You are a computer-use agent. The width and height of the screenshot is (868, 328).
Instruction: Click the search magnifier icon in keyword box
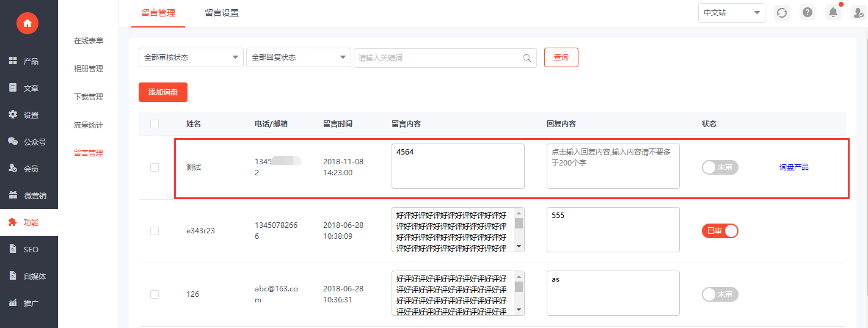pos(527,58)
